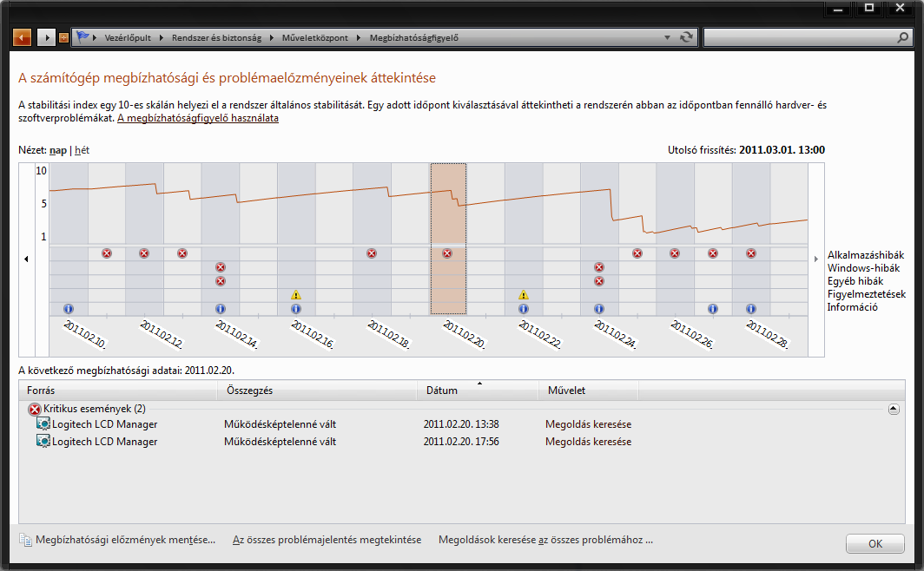Go to Rendszer és biztonság breadcrumb
The width and height of the screenshot is (924, 571).
pyautogui.click(x=216, y=37)
